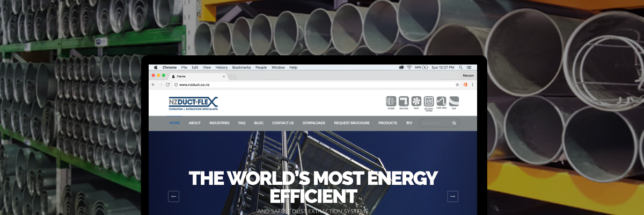Click the Wi-Fi status icon
This screenshot has height=215, width=644.
(x=409, y=67)
